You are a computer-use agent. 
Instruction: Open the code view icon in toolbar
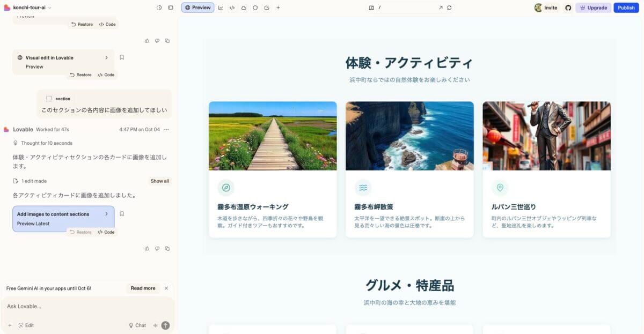pyautogui.click(x=232, y=8)
